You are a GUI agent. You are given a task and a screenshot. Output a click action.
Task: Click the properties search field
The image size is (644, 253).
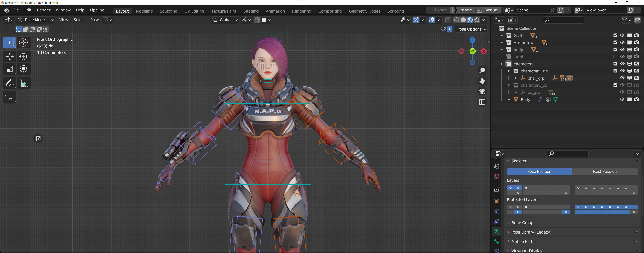click(568, 154)
